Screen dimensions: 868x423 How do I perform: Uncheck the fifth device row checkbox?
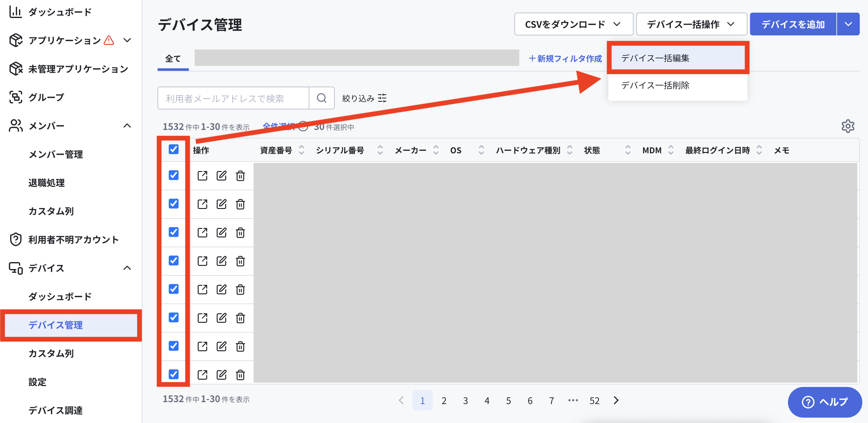174,289
